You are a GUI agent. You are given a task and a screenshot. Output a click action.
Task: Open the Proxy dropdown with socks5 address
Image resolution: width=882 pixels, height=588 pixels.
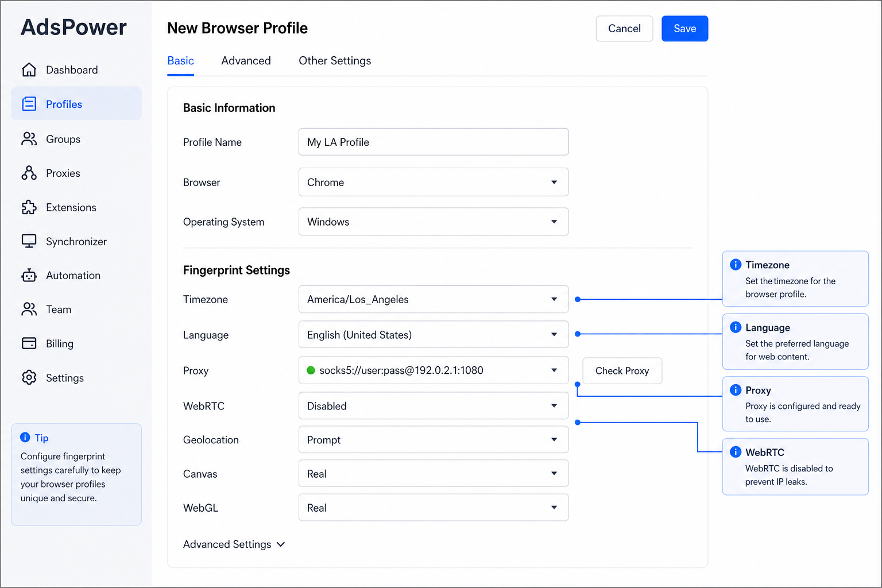click(434, 370)
